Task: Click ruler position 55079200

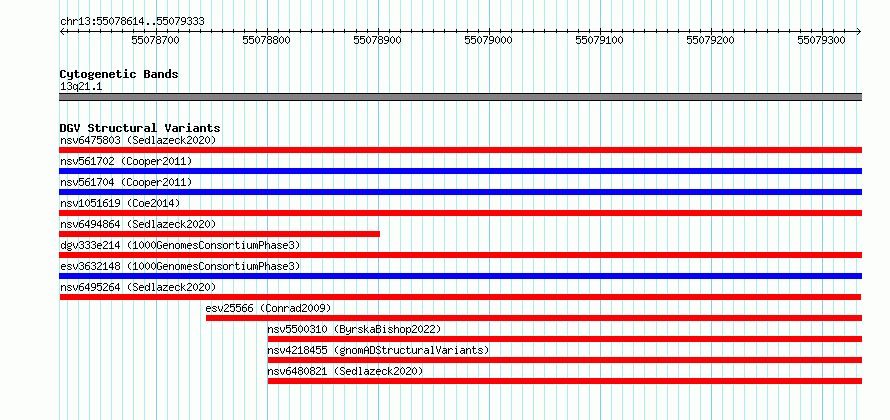Action: [711, 40]
